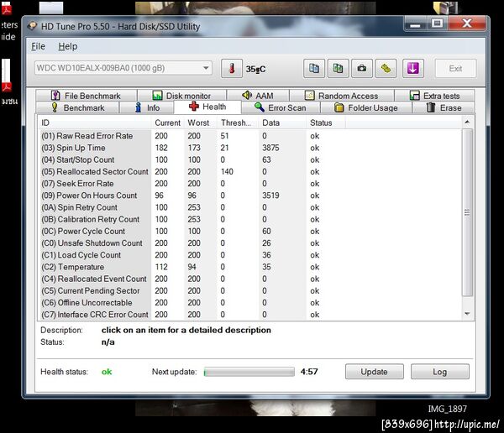Maximize the HD Tune Pro window

(x=437, y=23)
